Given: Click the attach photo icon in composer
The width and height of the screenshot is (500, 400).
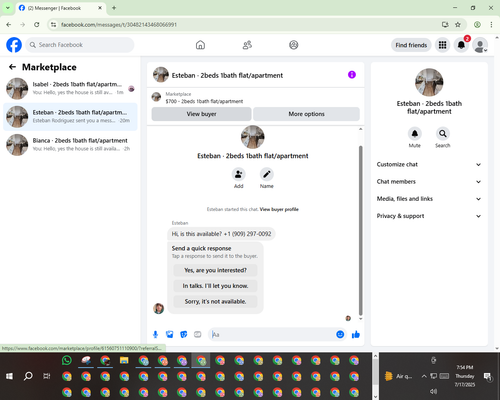Looking at the screenshot, I should 170,334.
